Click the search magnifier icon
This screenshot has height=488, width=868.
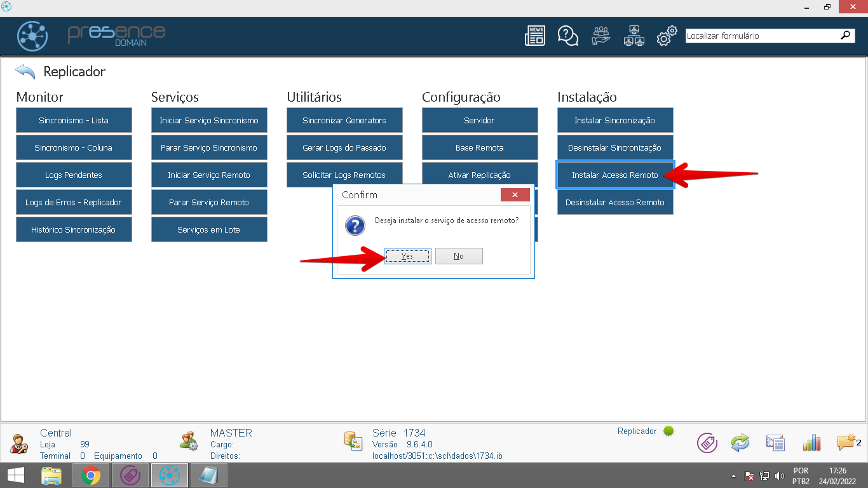[x=845, y=36]
